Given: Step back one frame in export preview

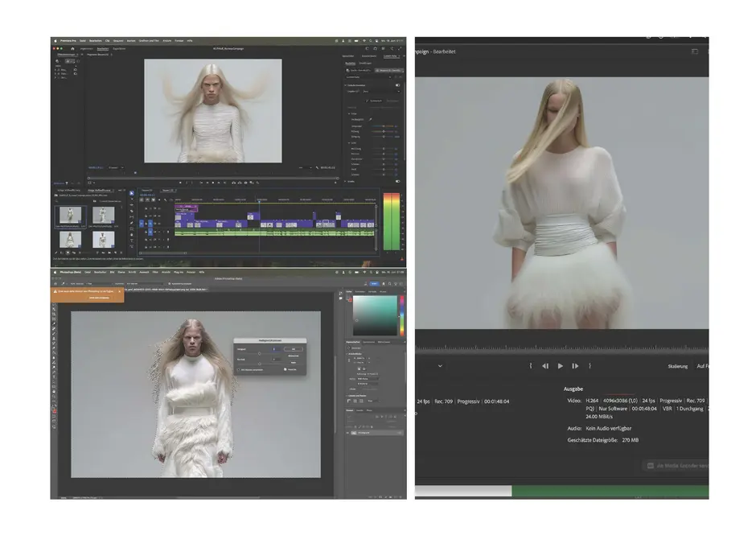Looking at the screenshot, I should pyautogui.click(x=545, y=365).
